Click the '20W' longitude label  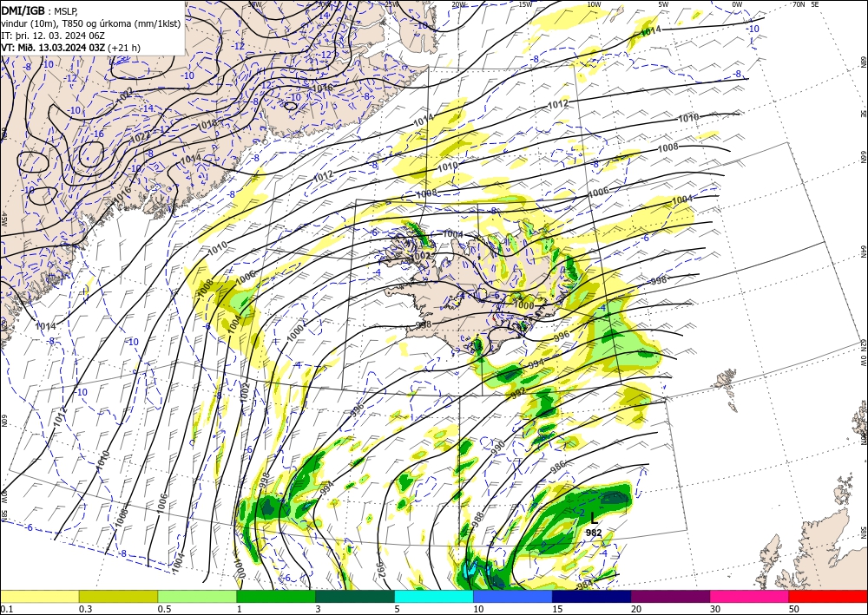[x=458, y=4]
